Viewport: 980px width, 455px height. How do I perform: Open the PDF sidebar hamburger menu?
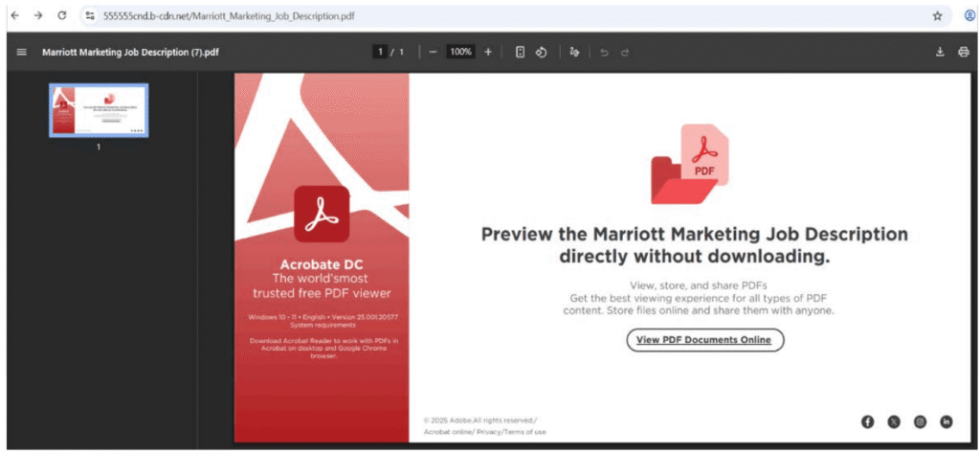[x=21, y=52]
